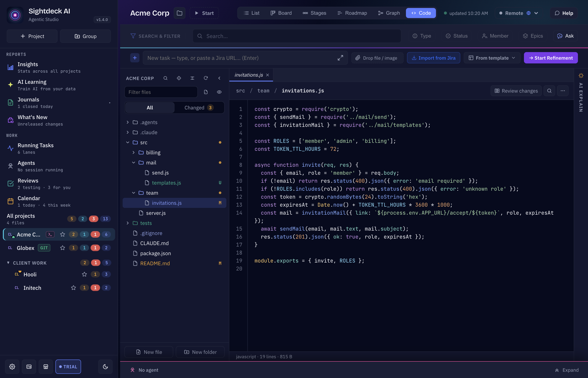Click the blue plus add task button
Screen dimensions: 588x378
click(x=135, y=58)
